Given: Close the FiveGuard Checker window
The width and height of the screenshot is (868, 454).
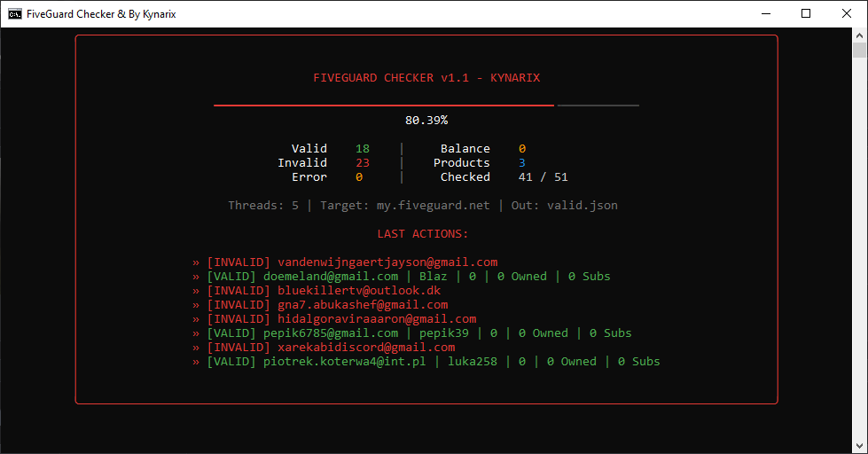Looking at the screenshot, I should pos(847,14).
